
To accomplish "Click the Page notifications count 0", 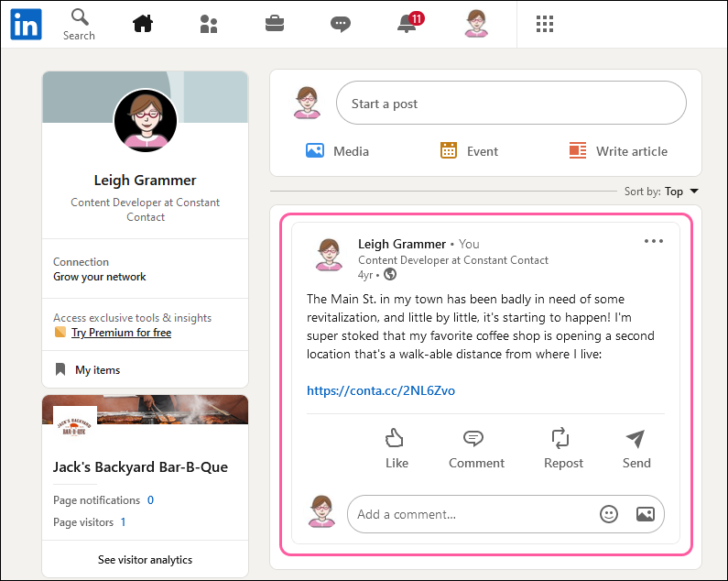I will tap(150, 500).
